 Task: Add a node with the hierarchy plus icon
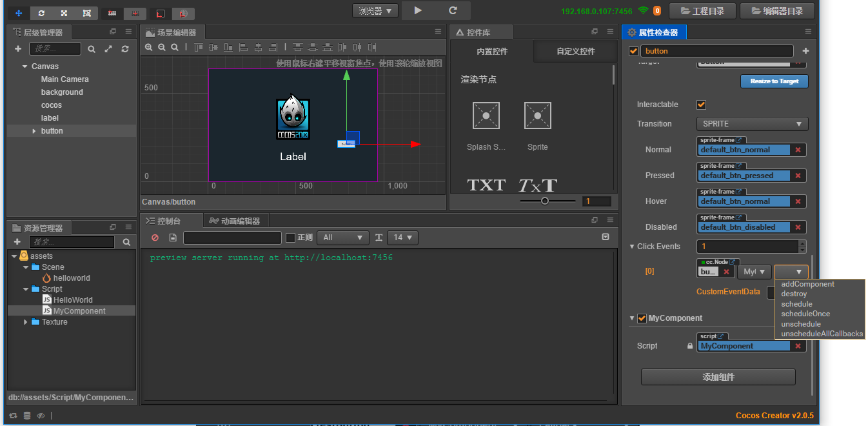(18, 49)
